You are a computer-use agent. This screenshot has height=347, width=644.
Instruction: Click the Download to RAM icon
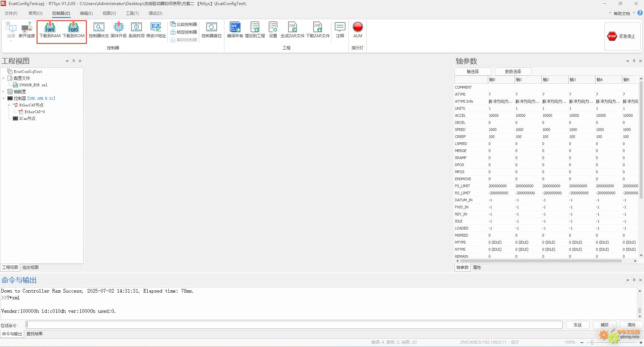point(50,28)
